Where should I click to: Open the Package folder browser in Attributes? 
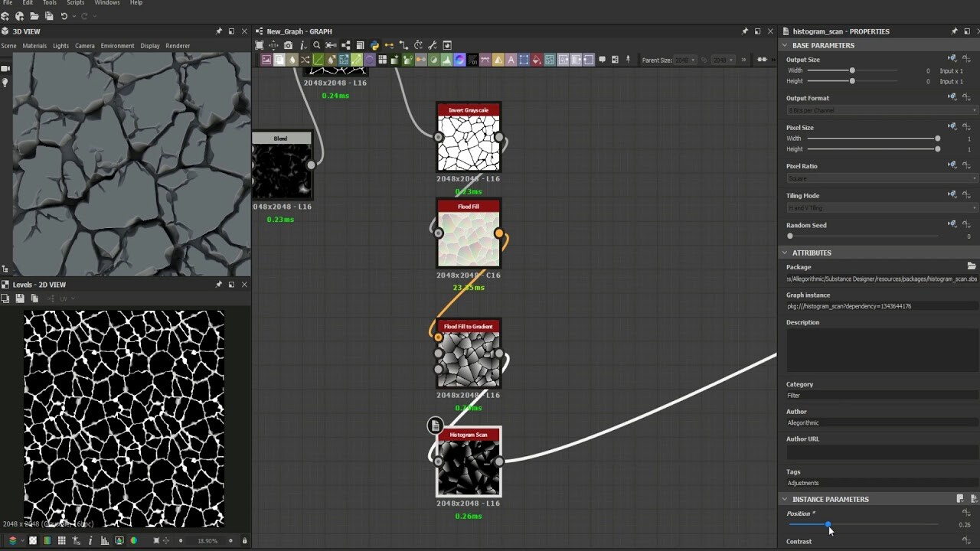pyautogui.click(x=972, y=266)
